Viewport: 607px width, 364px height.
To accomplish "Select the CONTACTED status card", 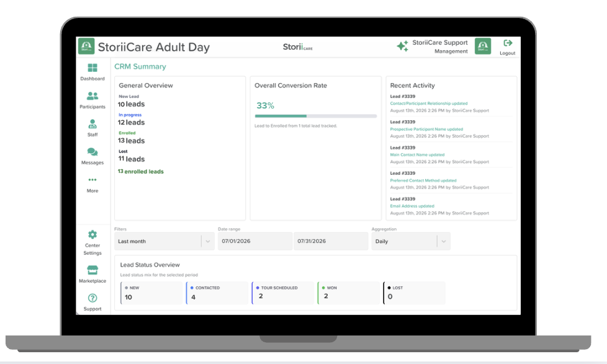I will [217, 293].
